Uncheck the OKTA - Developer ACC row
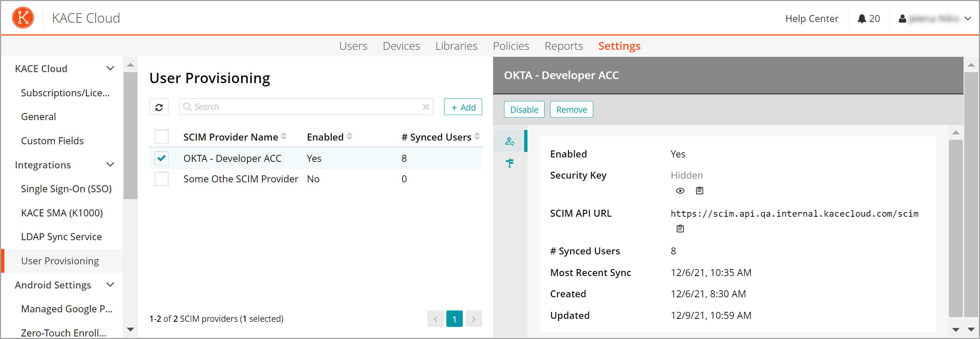The width and height of the screenshot is (980, 339). [162, 158]
